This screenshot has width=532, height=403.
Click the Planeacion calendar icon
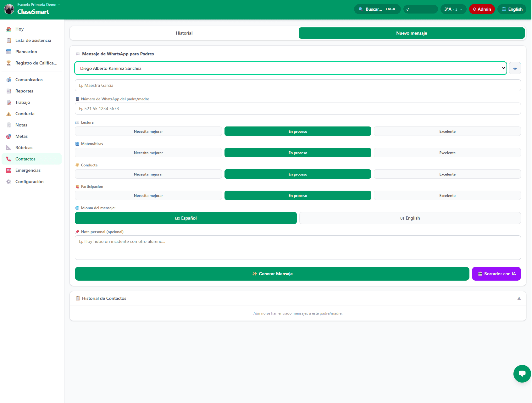tap(9, 52)
